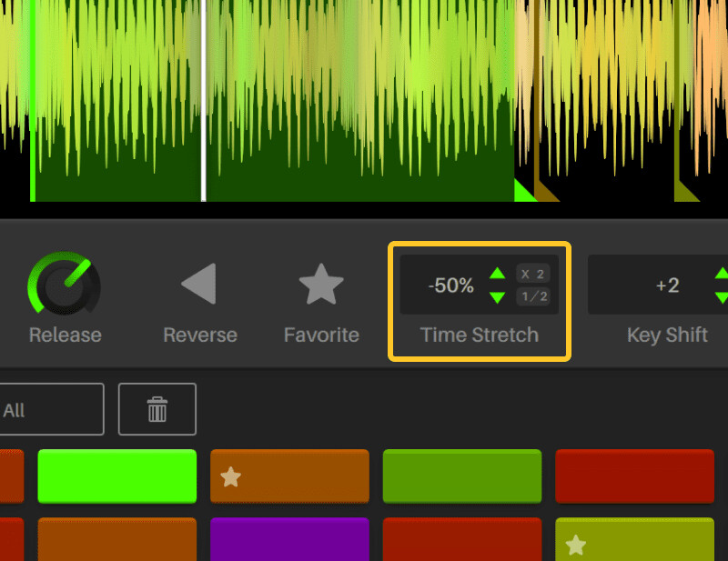Select the dark red pad in the top row

click(x=634, y=476)
